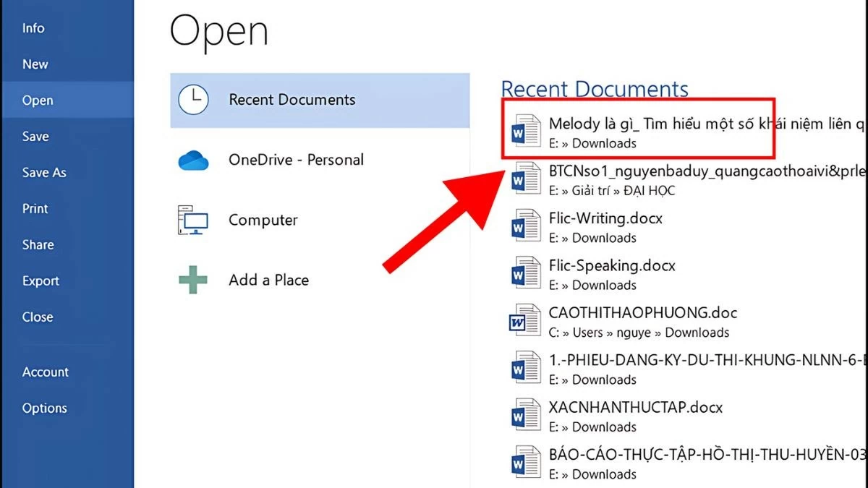The height and width of the screenshot is (488, 868).
Task: Open the Share section
Action: click(x=38, y=245)
